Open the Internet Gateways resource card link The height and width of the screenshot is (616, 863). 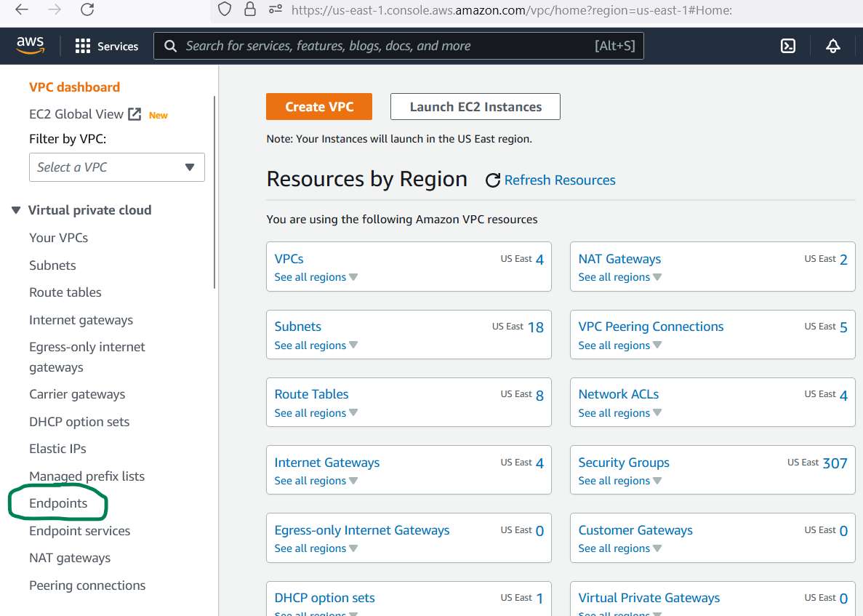coord(327,463)
